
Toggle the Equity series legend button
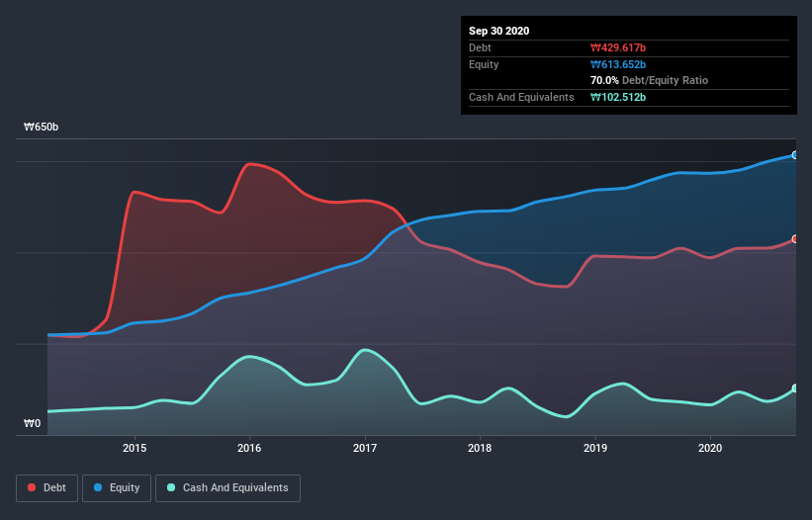click(x=117, y=488)
